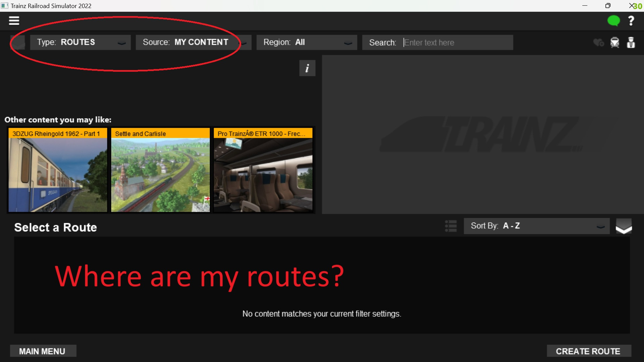Minimize the Trainz window
This screenshot has height=362, width=644.
[585, 6]
